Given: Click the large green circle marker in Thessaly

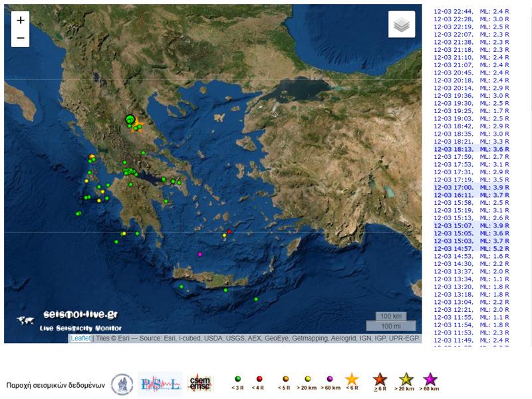Looking at the screenshot, I should coord(130,120).
